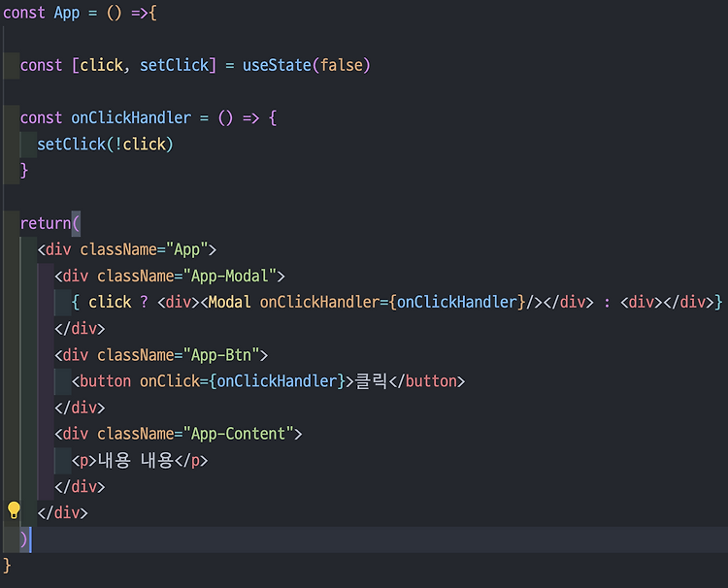Click the '클릭' button label text
This screenshot has height=588, width=728.
371,381
